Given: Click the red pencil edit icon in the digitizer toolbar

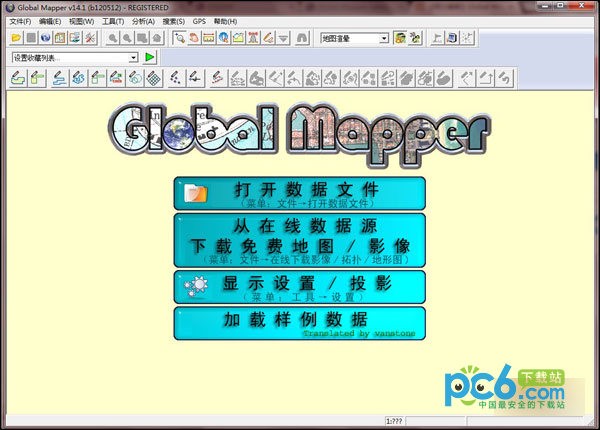Looking at the screenshot, I should pos(218,78).
